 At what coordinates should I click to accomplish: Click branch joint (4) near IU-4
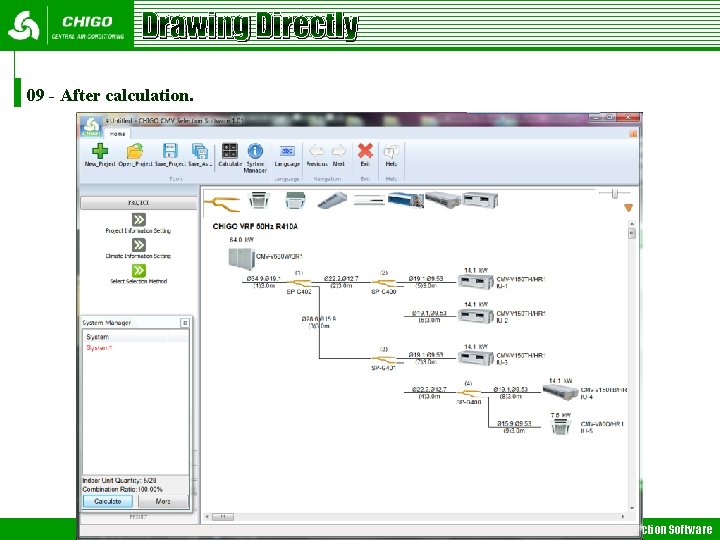[x=469, y=393]
